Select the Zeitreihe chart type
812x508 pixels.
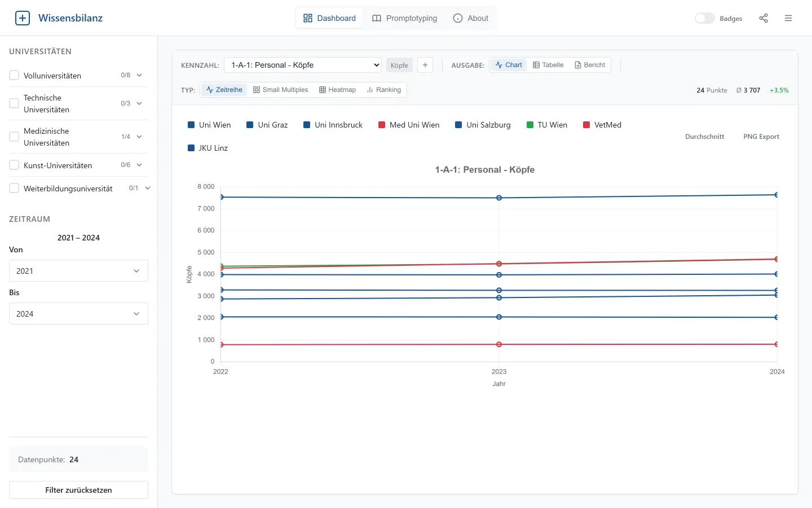coord(224,90)
